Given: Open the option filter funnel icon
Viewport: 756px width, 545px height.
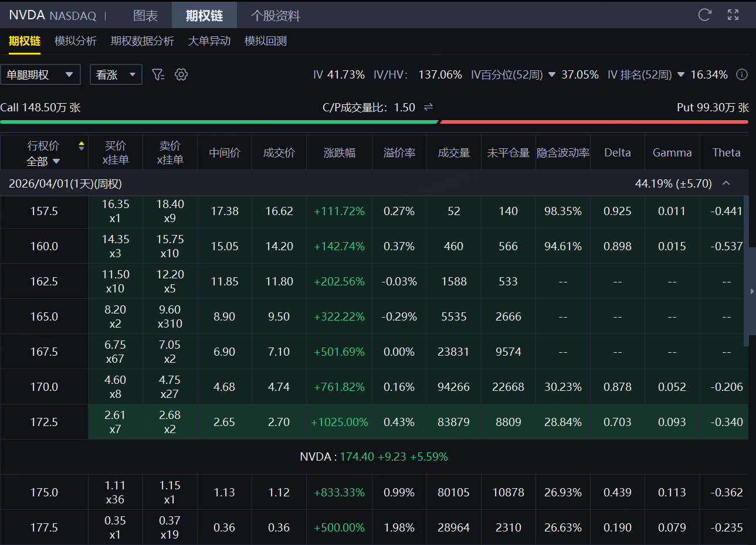Looking at the screenshot, I should (158, 74).
